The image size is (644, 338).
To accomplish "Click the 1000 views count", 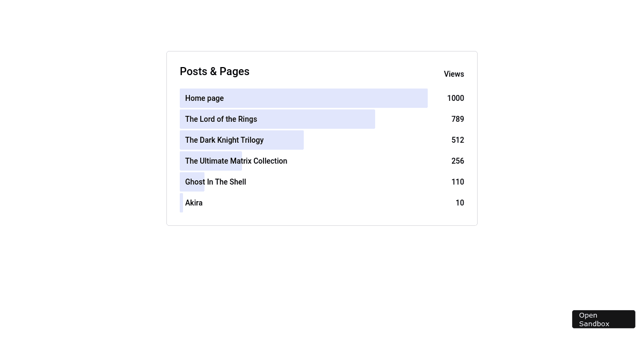I will coord(456,98).
